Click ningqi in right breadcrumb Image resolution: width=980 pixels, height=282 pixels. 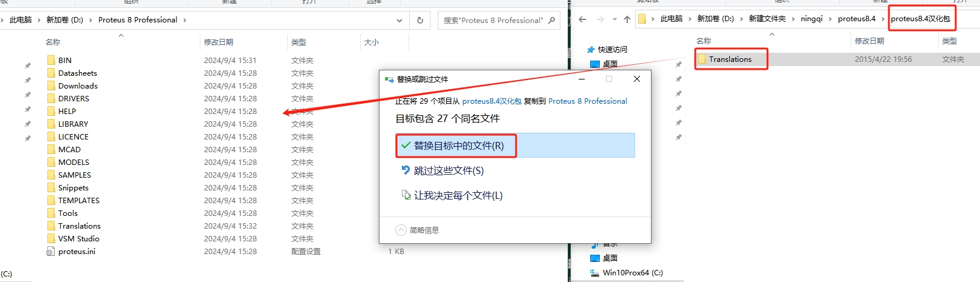tap(811, 19)
